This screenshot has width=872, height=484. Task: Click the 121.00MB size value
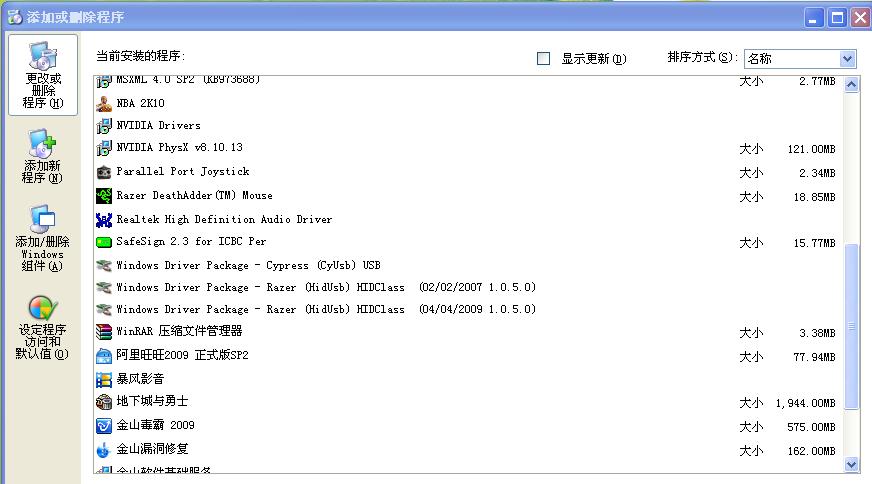coord(811,149)
